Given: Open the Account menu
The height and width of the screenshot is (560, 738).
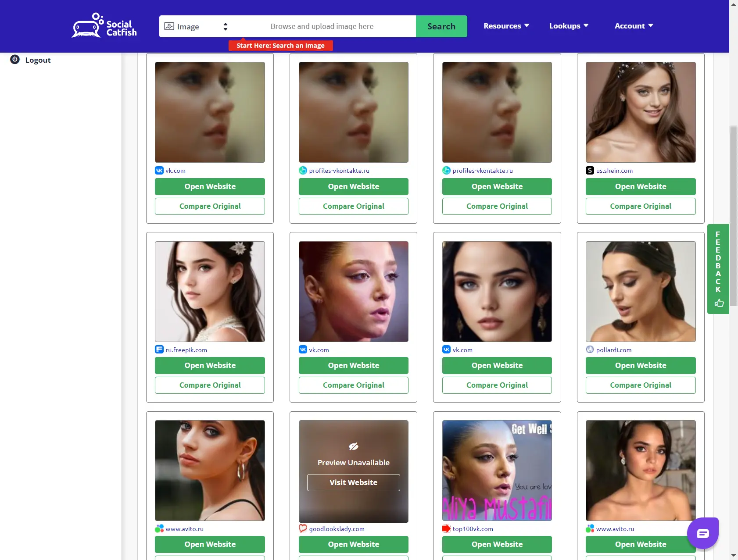Looking at the screenshot, I should click(x=634, y=26).
